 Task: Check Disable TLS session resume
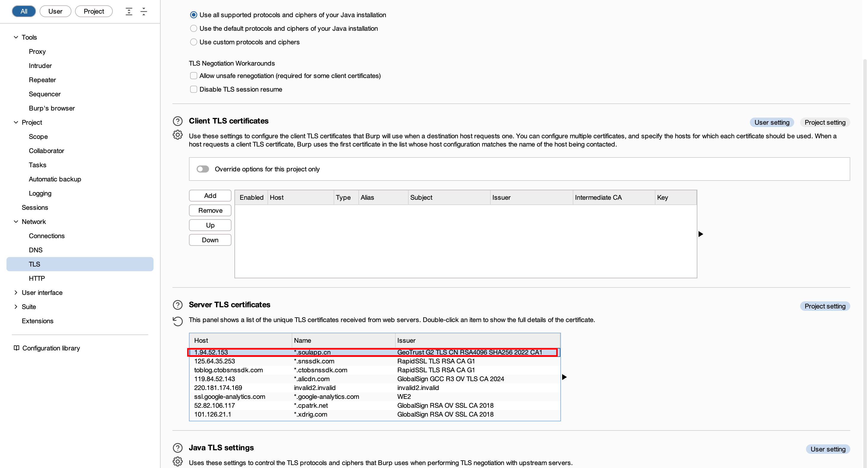193,89
